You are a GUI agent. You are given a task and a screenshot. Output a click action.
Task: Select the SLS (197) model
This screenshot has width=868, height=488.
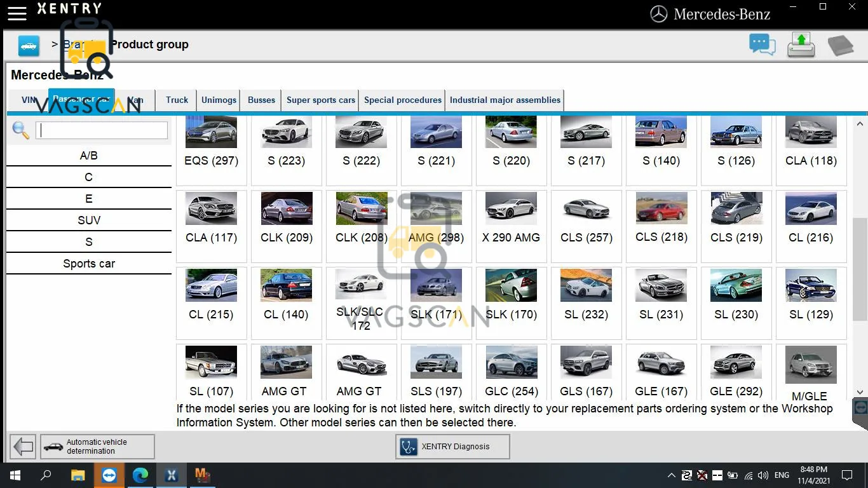[437, 371]
